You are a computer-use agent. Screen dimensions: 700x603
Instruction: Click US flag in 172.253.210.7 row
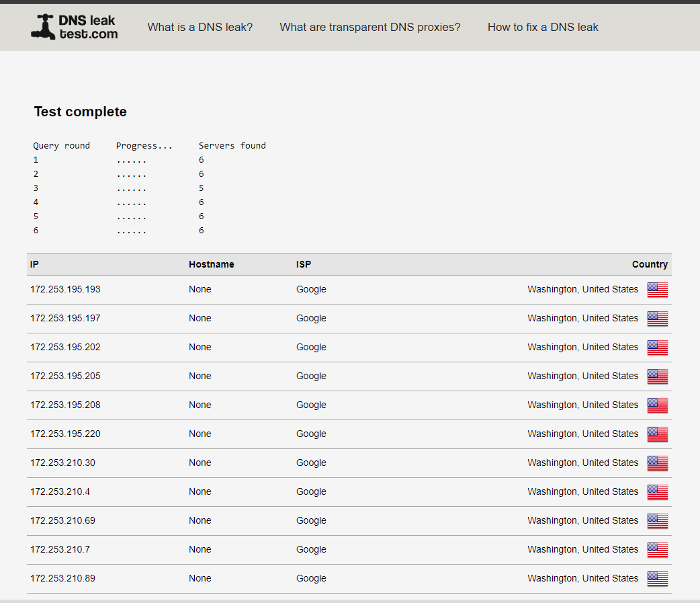tap(658, 550)
